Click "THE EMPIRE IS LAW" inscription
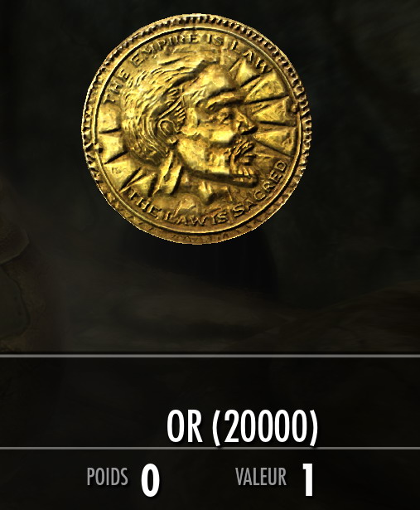Screen dimensions: 420x510 click(x=182, y=63)
